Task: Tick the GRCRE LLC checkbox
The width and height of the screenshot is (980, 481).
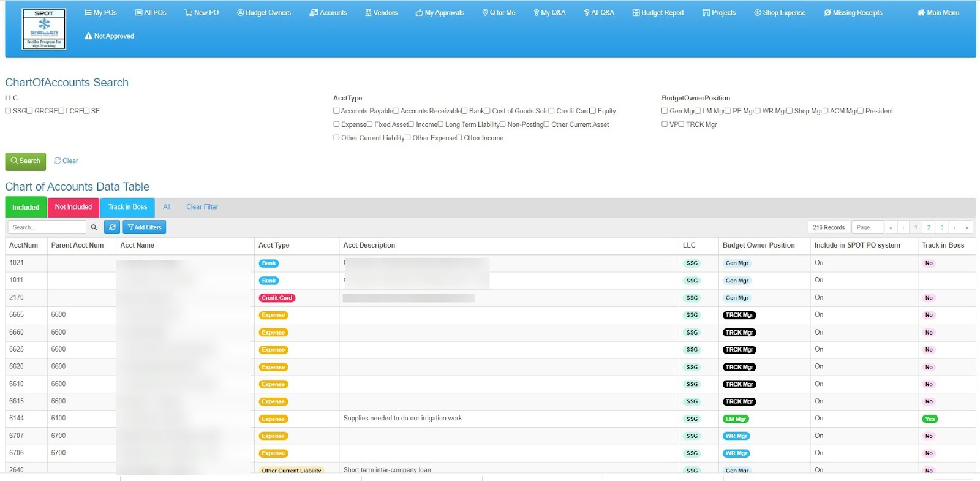Action: tap(29, 111)
